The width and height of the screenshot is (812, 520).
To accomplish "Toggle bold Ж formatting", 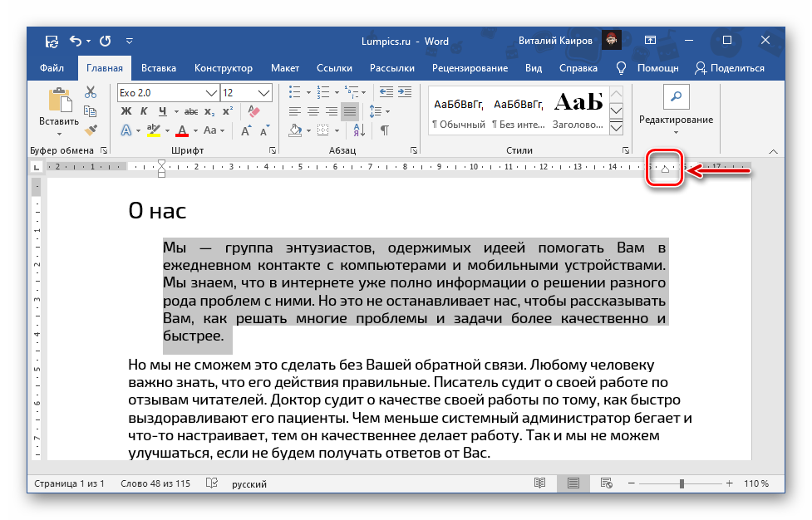I will [x=125, y=111].
